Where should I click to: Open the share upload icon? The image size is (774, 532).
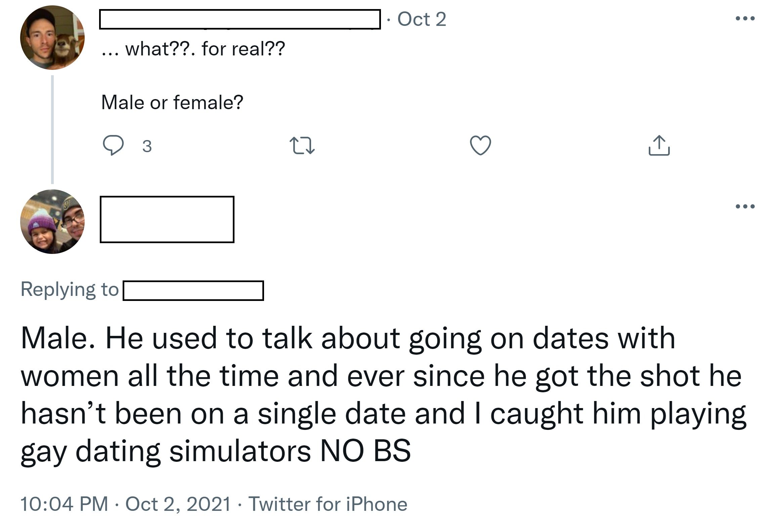click(659, 145)
